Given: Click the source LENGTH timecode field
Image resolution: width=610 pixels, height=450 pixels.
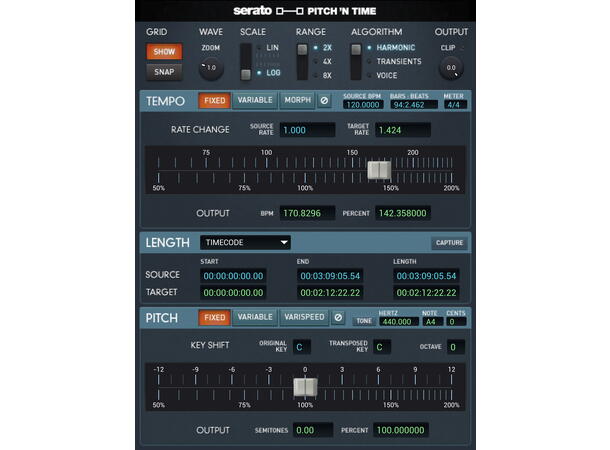Looking at the screenshot, I should pos(426,276).
